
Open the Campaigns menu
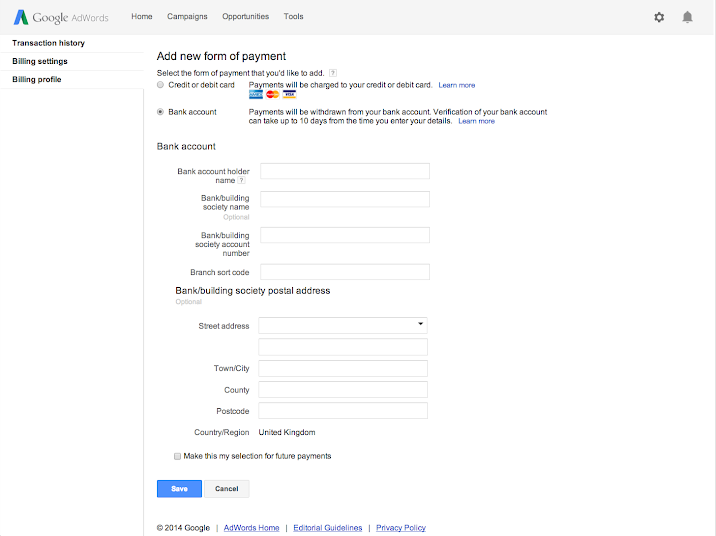[x=187, y=17]
